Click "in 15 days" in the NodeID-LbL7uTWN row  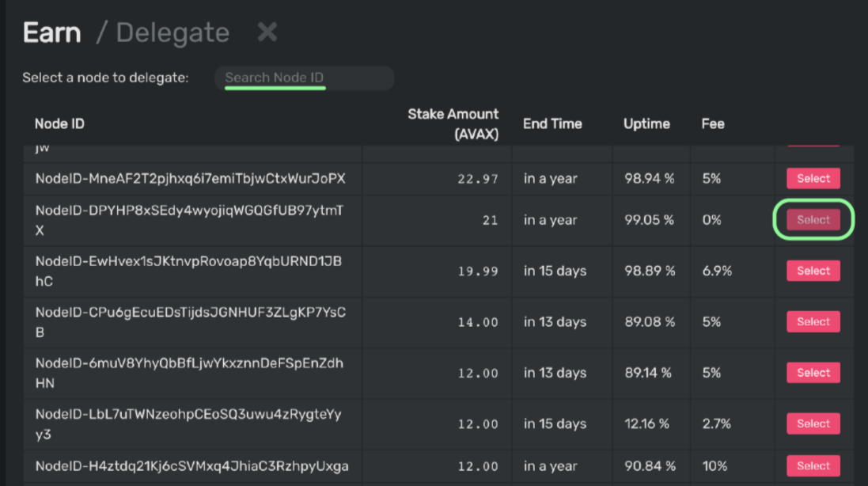click(555, 424)
